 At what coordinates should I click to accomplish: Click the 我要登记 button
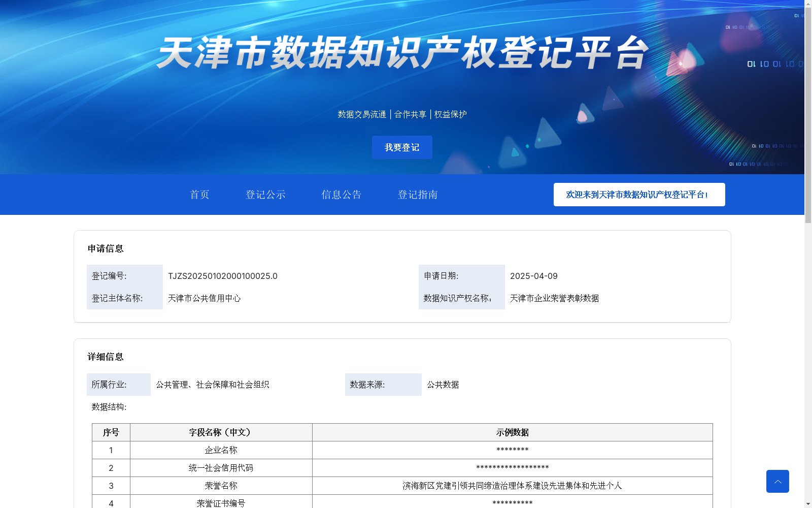402,147
